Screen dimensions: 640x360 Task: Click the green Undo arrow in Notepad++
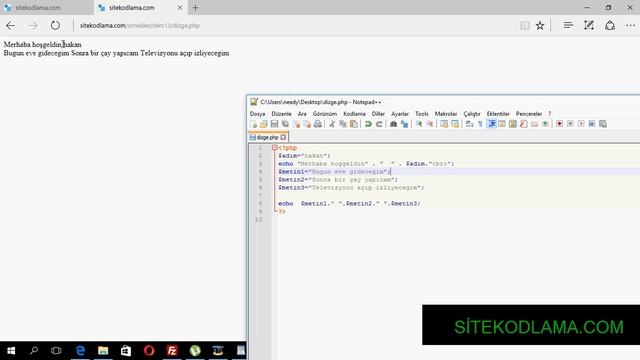tap(368, 124)
